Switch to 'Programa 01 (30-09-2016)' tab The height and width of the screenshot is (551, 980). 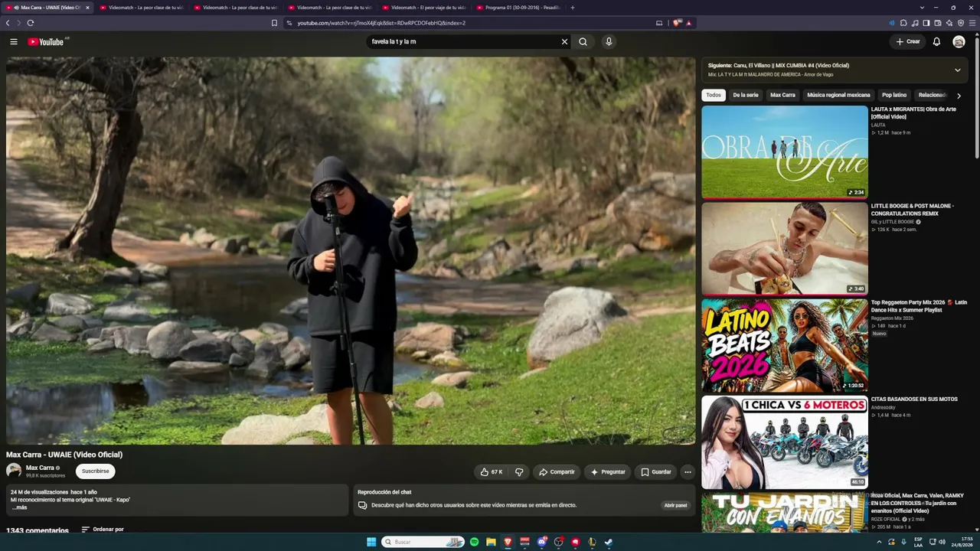[518, 8]
